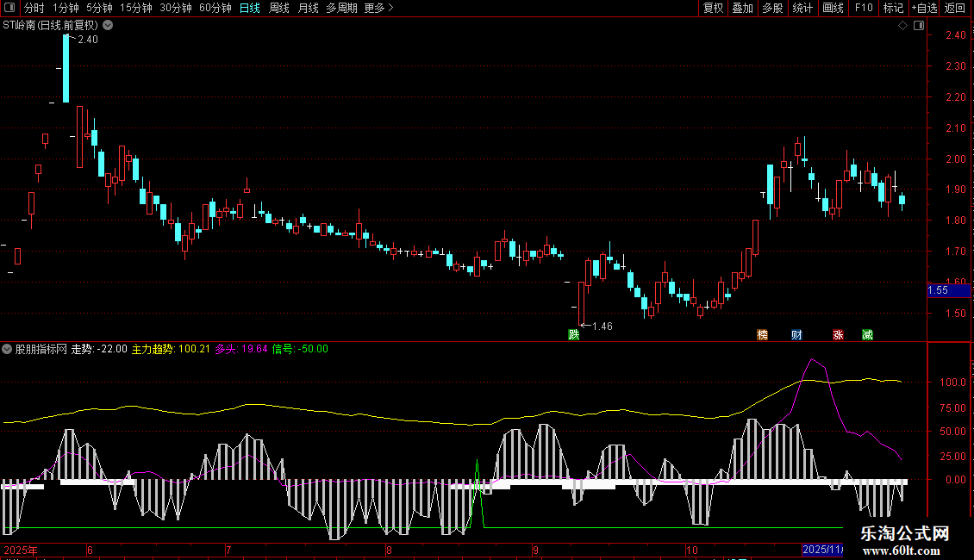Image resolution: width=974 pixels, height=560 pixels.
Task: Toggle the left side panel icon
Action: 9,8
